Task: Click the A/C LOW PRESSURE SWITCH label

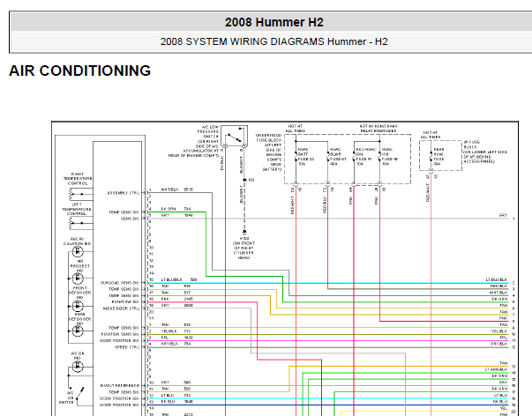Action: 194,141
